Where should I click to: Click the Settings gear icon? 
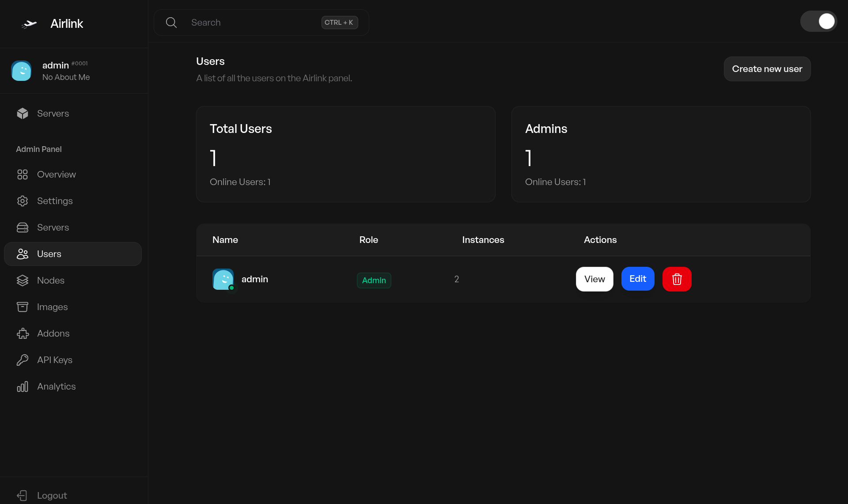point(23,201)
